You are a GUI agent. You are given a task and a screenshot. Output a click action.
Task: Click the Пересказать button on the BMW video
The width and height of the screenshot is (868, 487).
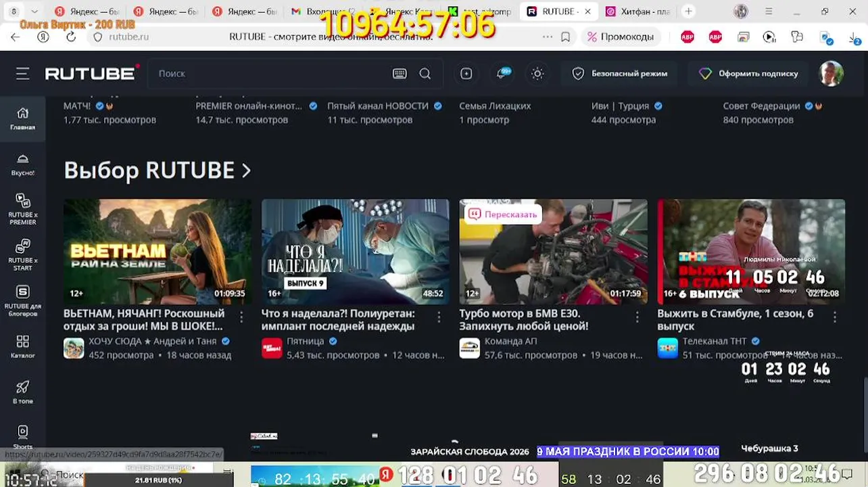click(502, 214)
